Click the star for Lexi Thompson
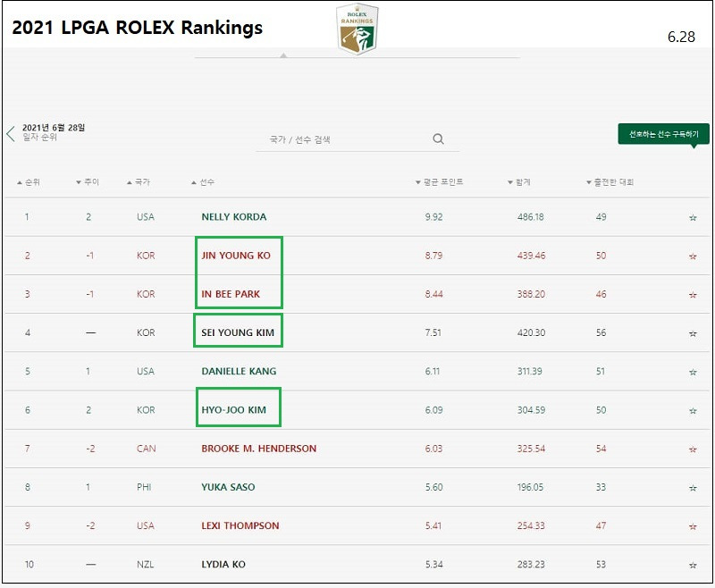 tap(693, 527)
